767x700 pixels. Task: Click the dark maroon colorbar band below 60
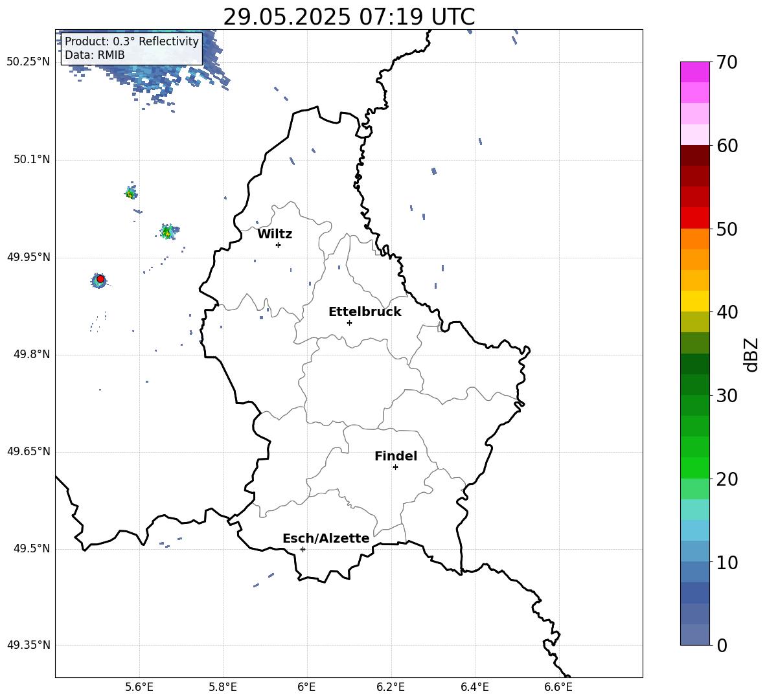click(695, 155)
